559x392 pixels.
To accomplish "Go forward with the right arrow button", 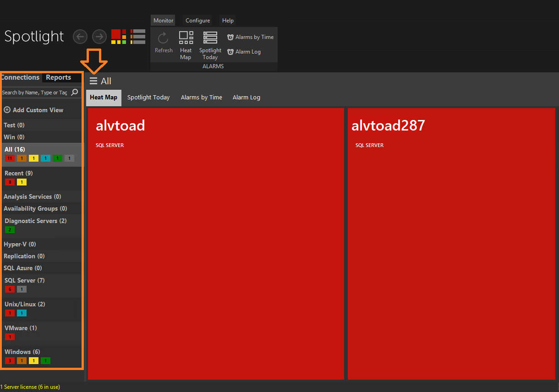I will 99,36.
